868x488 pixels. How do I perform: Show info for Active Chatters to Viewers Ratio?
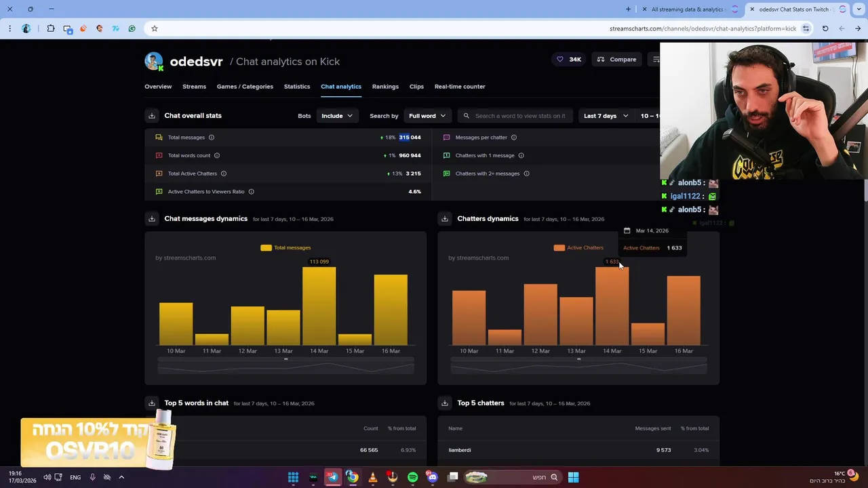pyautogui.click(x=251, y=192)
